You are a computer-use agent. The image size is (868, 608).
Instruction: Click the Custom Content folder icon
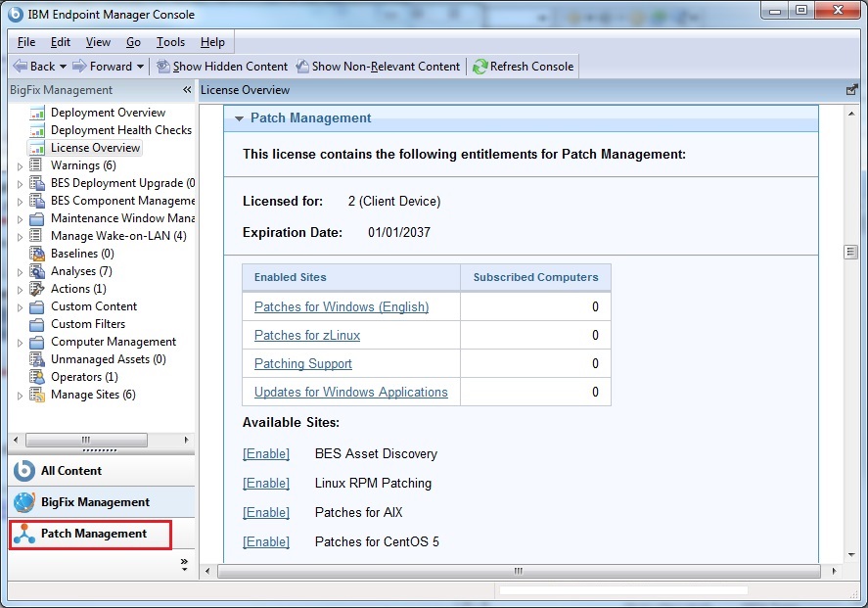click(36, 306)
